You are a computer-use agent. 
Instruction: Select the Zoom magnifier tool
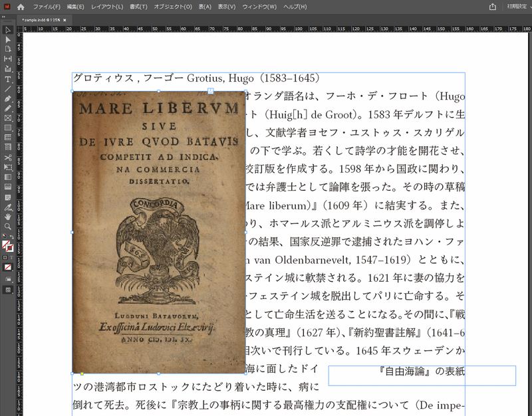coord(7,227)
